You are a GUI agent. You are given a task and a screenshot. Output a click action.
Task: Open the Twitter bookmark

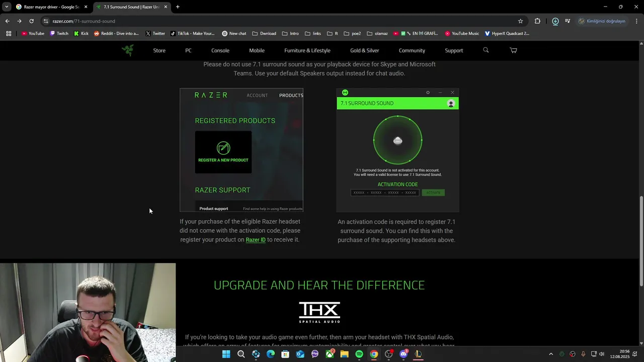tap(155, 34)
